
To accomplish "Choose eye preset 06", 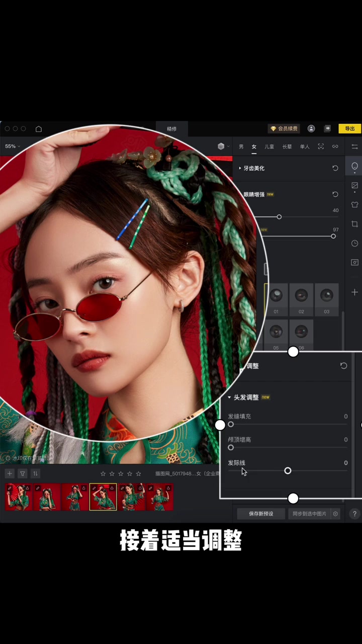I will tap(301, 335).
